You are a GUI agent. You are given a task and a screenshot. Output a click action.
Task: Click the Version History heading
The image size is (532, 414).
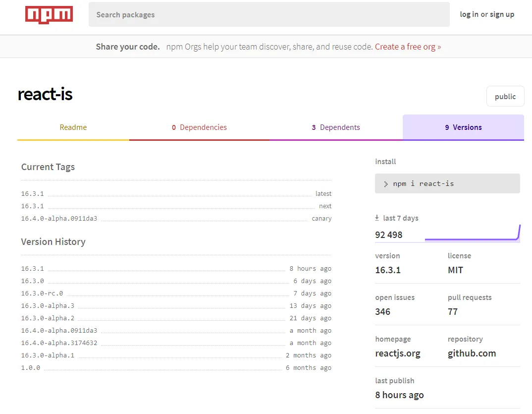pyautogui.click(x=53, y=242)
